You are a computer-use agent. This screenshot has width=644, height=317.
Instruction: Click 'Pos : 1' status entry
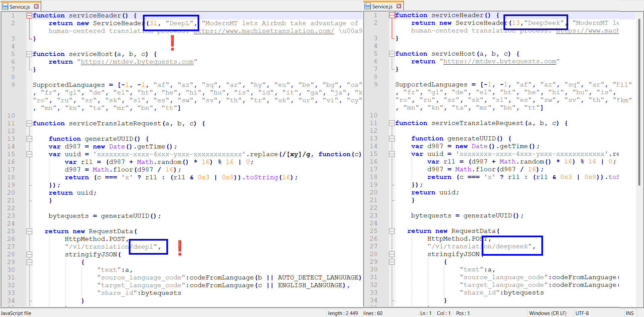pyautogui.click(x=463, y=313)
